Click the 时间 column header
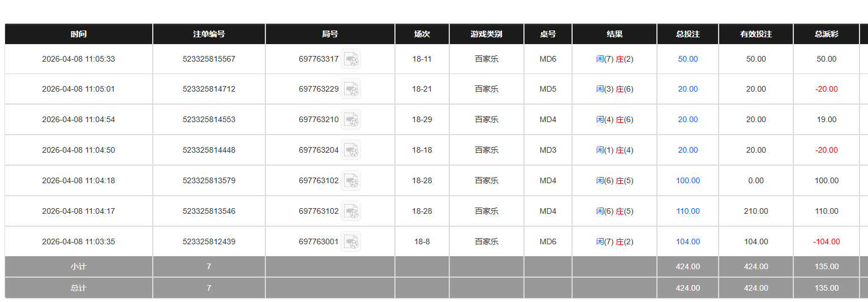The height and width of the screenshot is (302, 868). coord(79,34)
